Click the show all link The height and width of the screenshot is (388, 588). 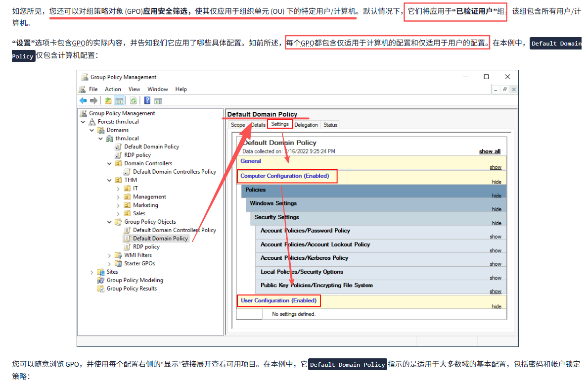[490, 151]
